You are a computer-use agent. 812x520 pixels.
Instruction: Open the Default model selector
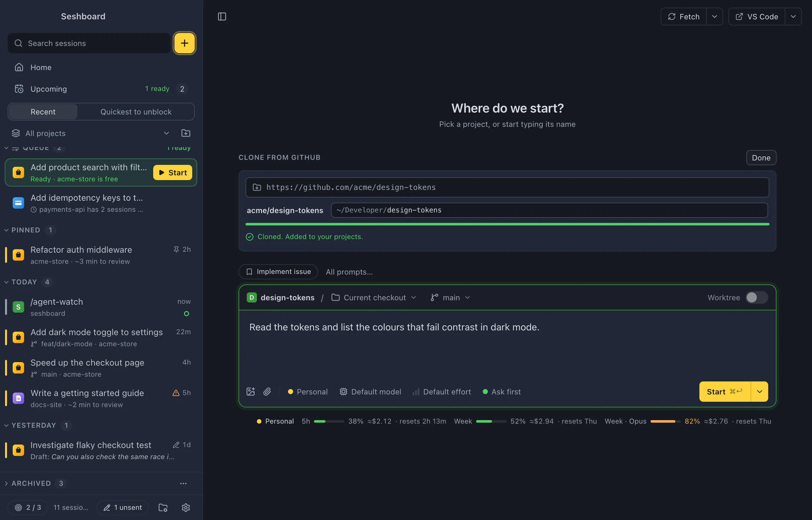coord(370,392)
